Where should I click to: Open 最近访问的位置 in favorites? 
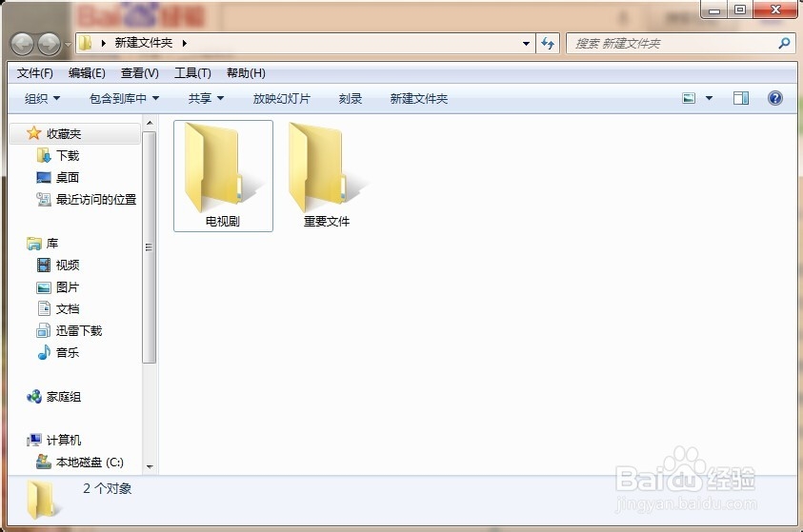pos(96,200)
